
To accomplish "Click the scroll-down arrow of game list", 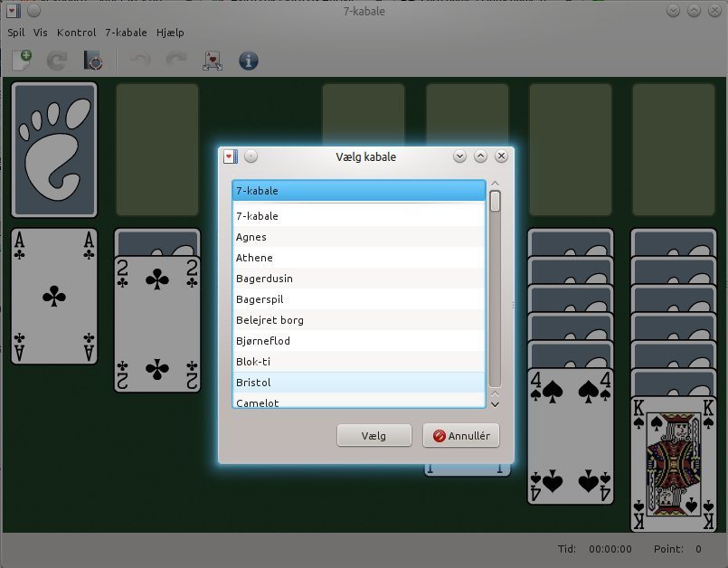I will click(x=495, y=402).
